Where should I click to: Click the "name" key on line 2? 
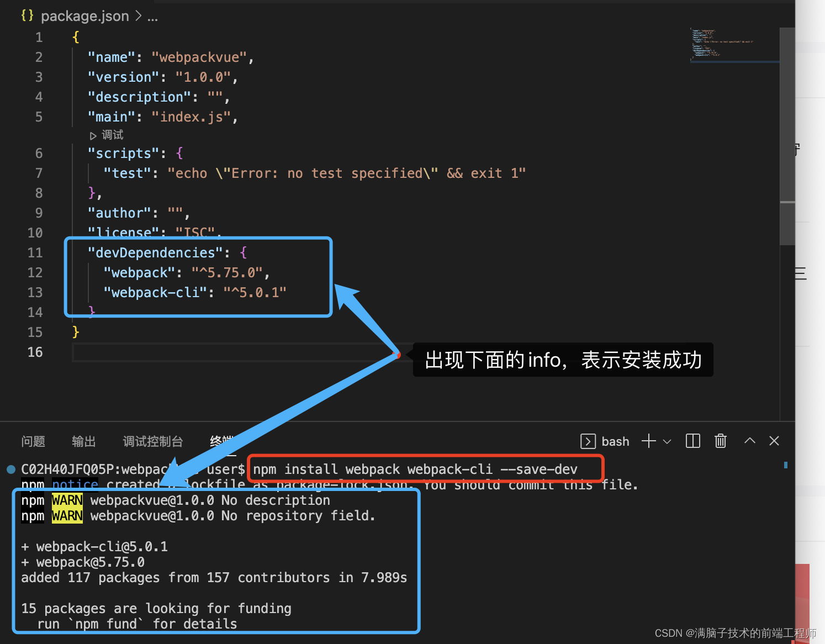click(x=112, y=57)
